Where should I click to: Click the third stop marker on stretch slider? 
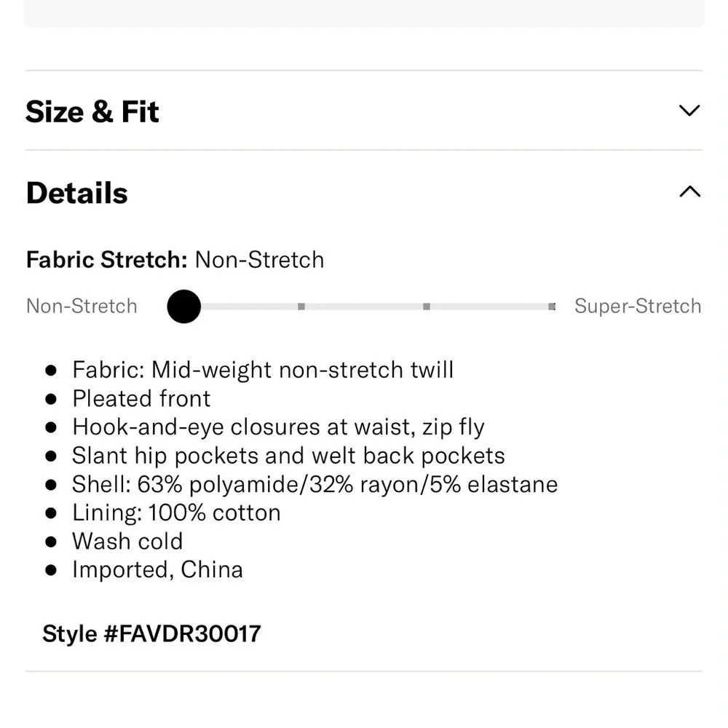(x=427, y=306)
